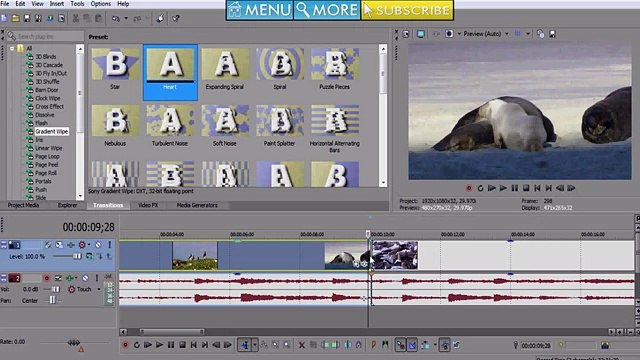
Task: Select the Gradient Wipe transition
Action: click(51, 131)
